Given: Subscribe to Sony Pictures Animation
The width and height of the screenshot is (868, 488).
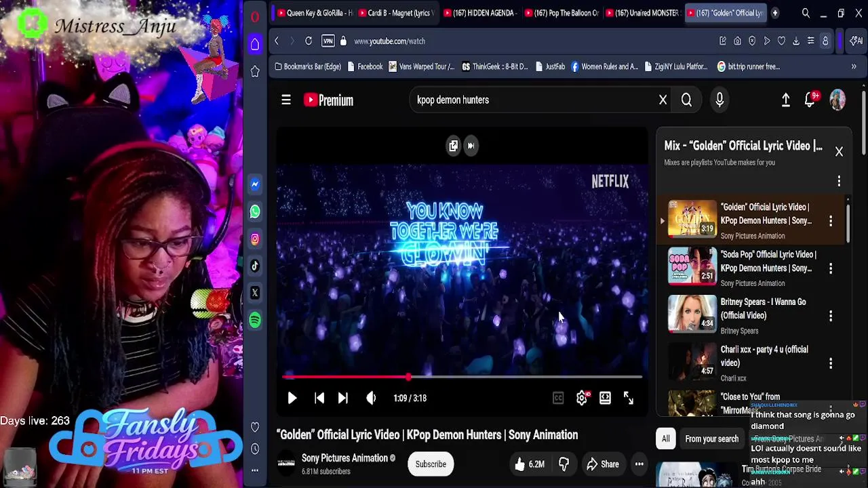Looking at the screenshot, I should (x=431, y=464).
